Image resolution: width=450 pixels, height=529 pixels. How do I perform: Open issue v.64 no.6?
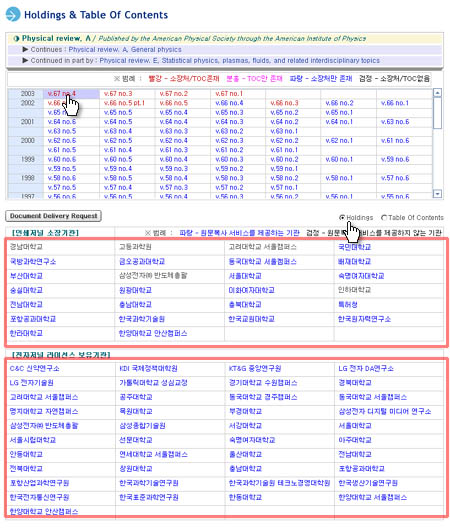point(62,122)
